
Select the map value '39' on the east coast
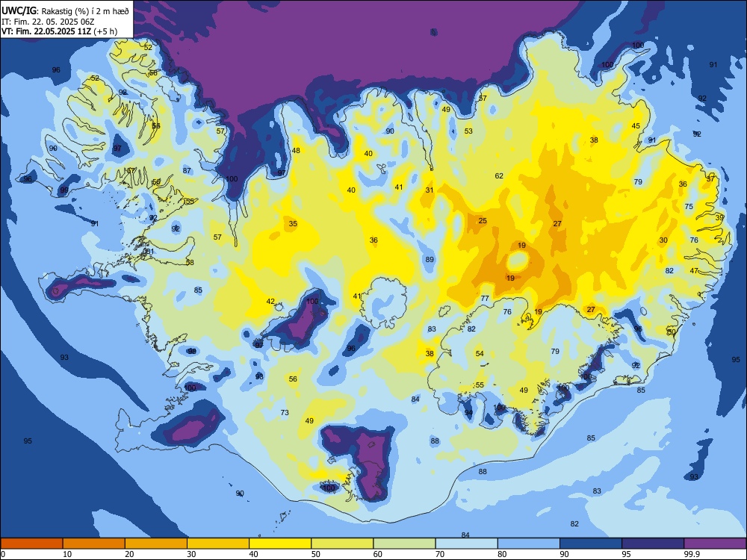click(x=720, y=217)
